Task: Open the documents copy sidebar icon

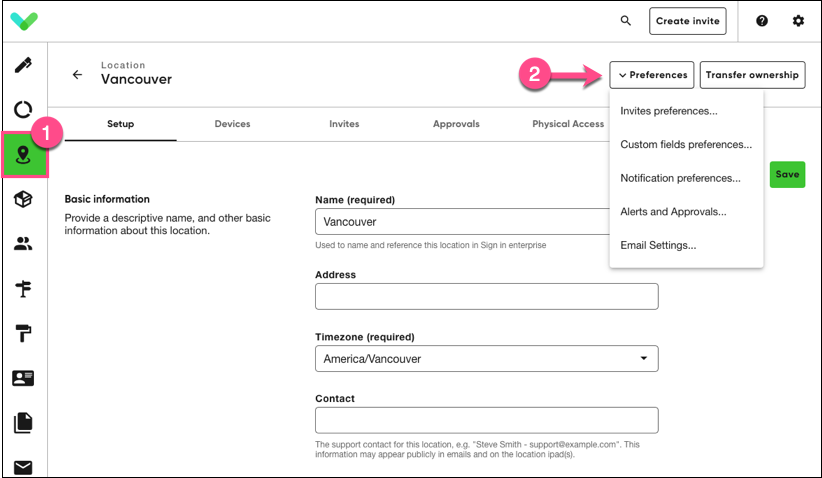Action: click(x=23, y=422)
